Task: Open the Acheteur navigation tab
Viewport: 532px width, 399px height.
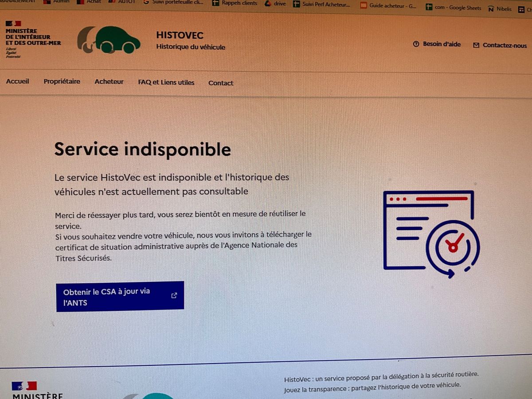Action: tap(109, 82)
